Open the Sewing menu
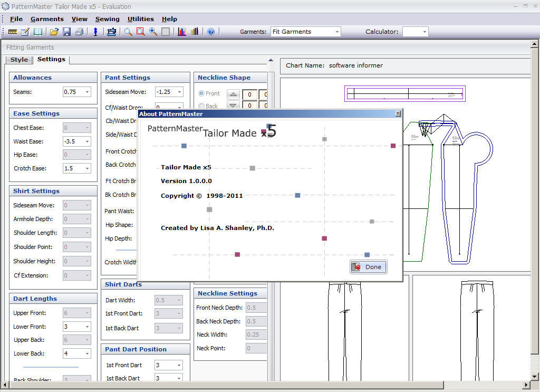540x392 pixels. coord(108,19)
